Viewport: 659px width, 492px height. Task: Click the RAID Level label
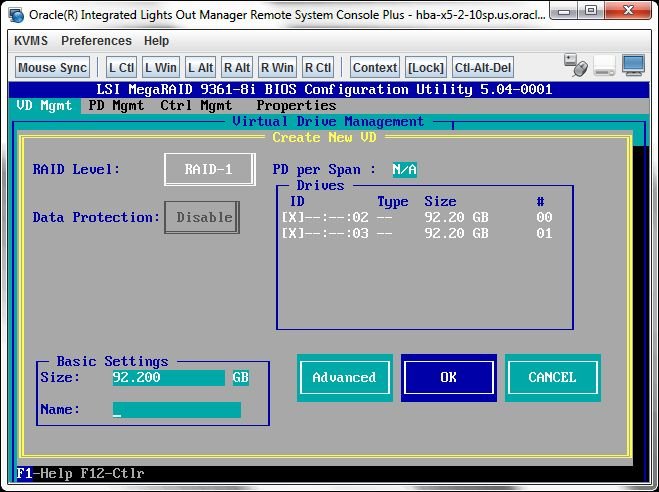[76, 169]
